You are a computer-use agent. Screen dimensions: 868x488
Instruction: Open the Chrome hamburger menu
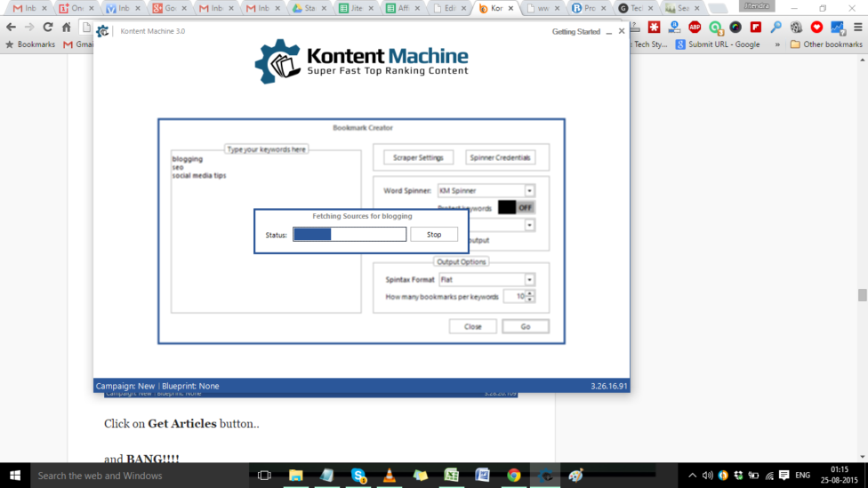coord(858,27)
